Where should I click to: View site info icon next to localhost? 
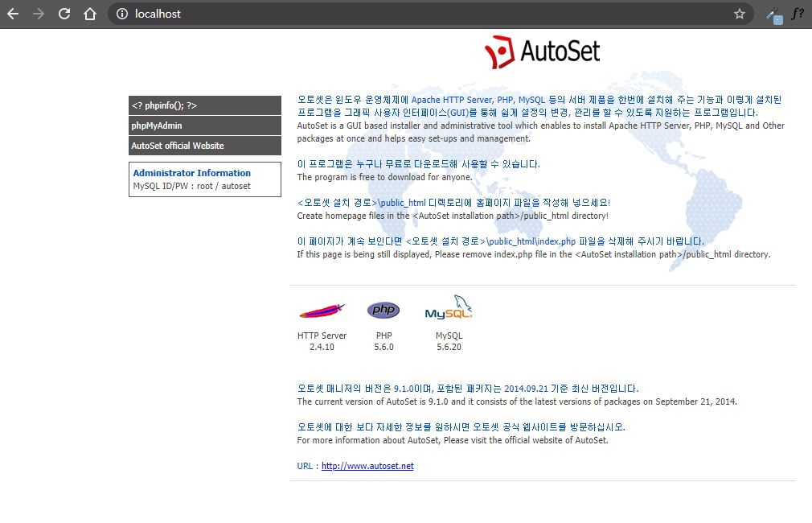[x=122, y=14]
